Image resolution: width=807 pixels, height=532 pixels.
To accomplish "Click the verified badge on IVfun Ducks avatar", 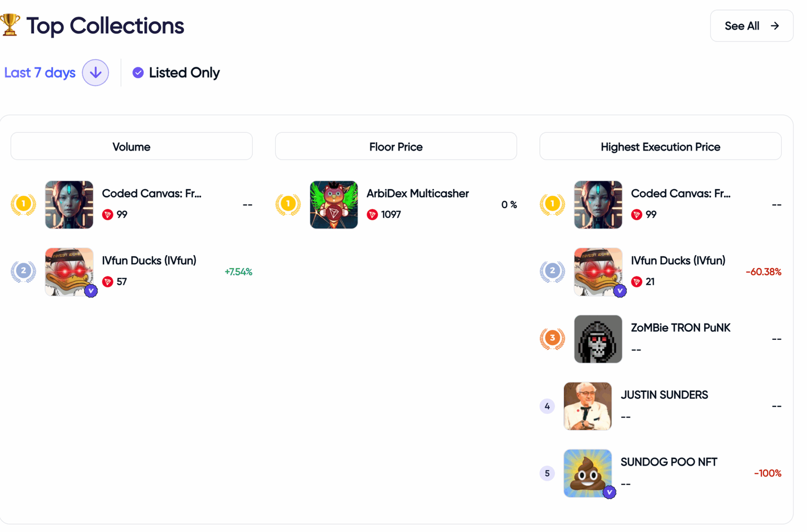I will 92,290.
